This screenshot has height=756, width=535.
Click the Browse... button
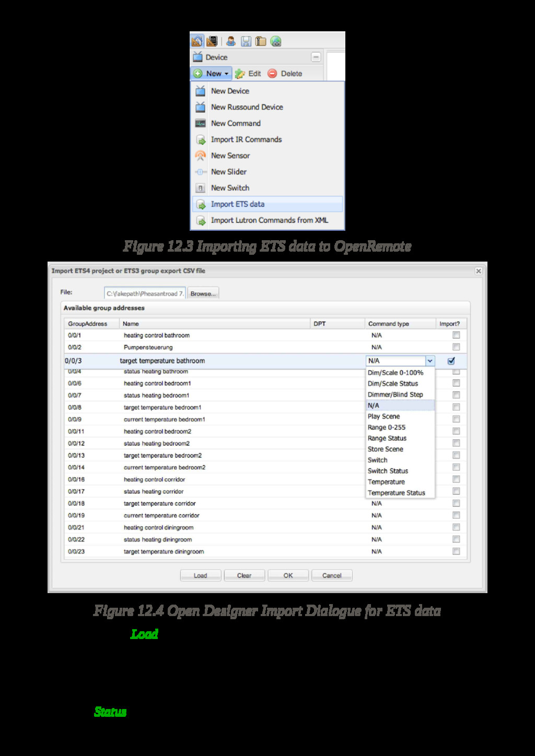(x=203, y=293)
